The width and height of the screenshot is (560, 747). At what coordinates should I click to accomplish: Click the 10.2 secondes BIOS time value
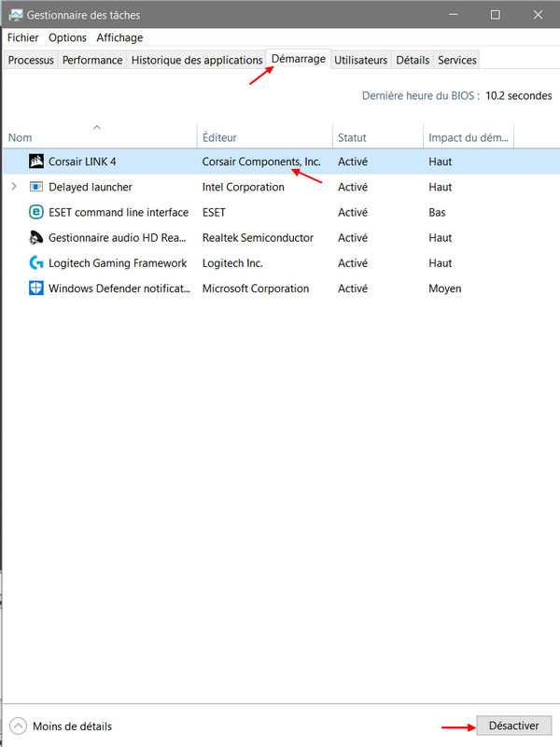[519, 96]
